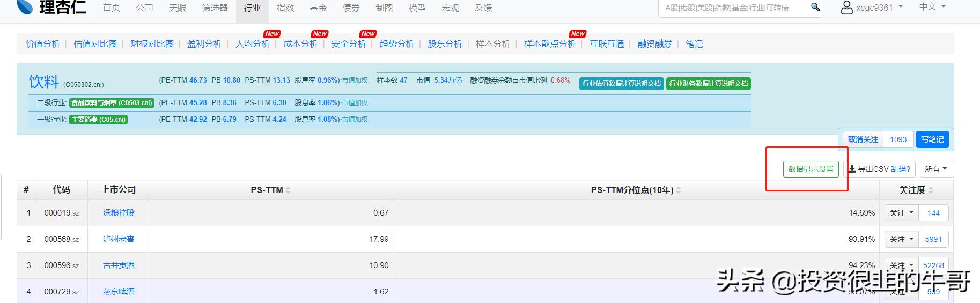The width and height of the screenshot is (980, 303).
Task: Open 制图 navigation item
Action: click(x=384, y=8)
